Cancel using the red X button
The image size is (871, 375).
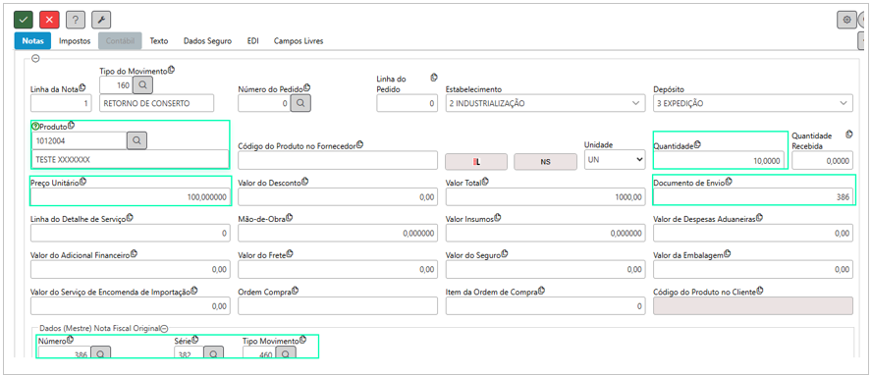49,20
